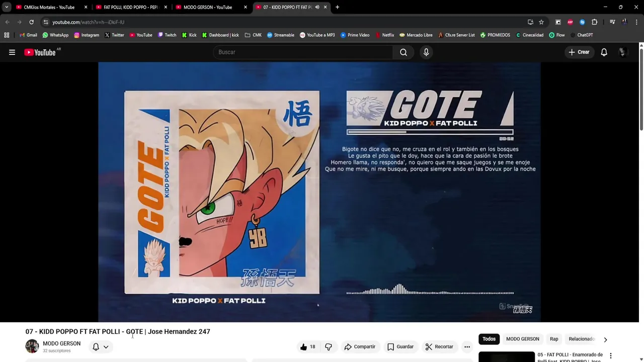Image resolution: width=644 pixels, height=362 pixels.
Task: Open the 05 - FAT POLLI video thumbnail
Action: pos(506,356)
